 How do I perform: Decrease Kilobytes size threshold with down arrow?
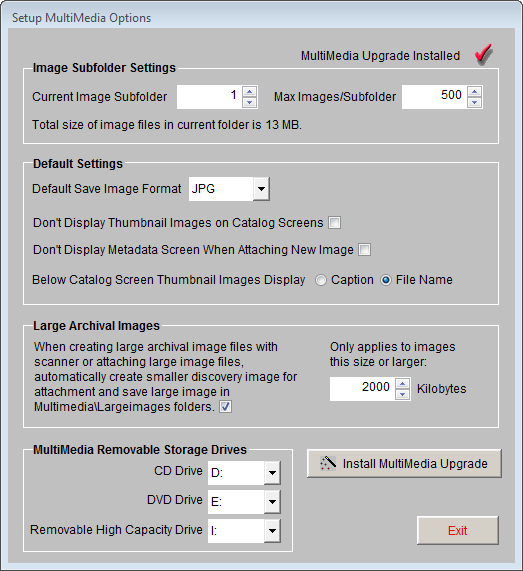[402, 394]
